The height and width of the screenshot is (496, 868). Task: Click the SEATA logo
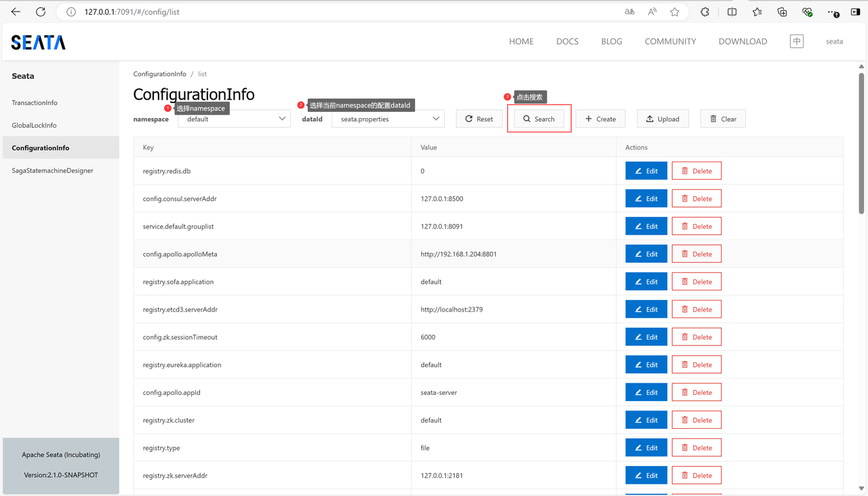click(x=39, y=42)
